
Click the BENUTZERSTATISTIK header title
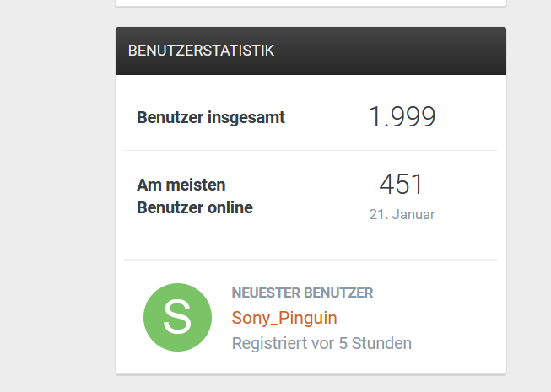coord(201,51)
